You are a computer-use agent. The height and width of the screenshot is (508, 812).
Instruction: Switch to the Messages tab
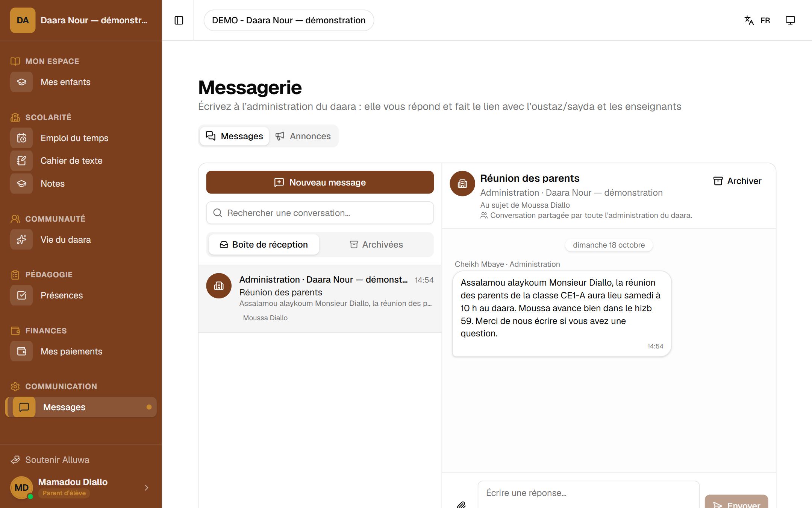click(234, 136)
